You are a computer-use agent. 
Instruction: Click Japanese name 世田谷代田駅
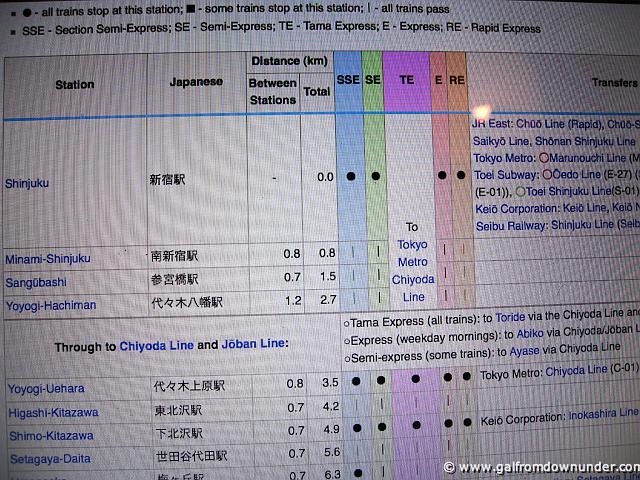click(x=191, y=456)
